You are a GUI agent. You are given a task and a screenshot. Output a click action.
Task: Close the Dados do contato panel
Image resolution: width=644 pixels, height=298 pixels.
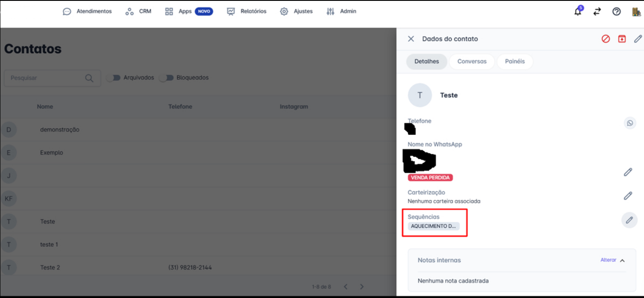[x=411, y=39]
